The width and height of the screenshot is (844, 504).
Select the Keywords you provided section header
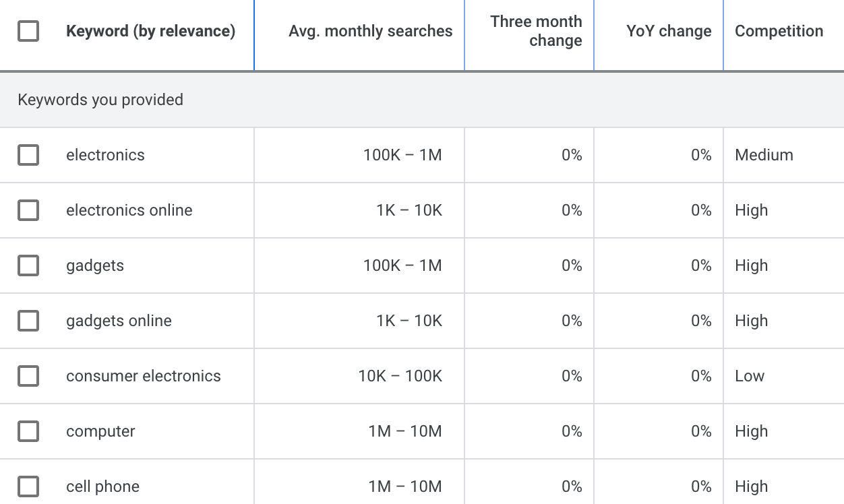click(100, 99)
